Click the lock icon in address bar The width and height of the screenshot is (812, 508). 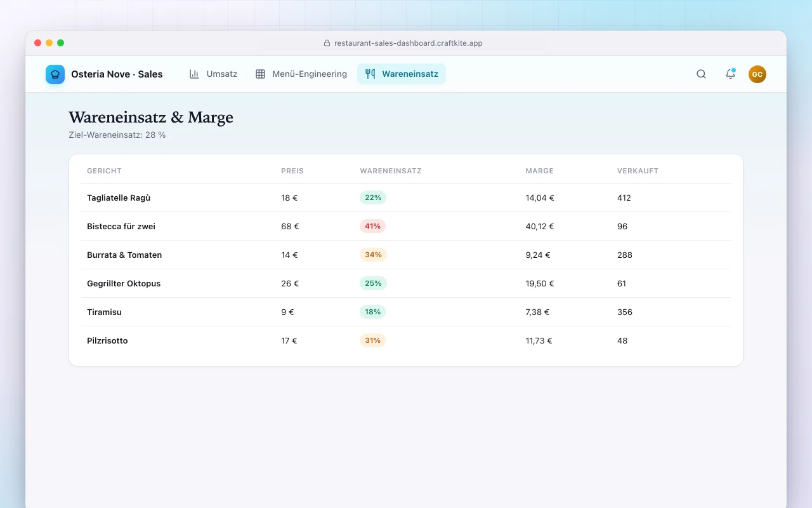click(327, 43)
